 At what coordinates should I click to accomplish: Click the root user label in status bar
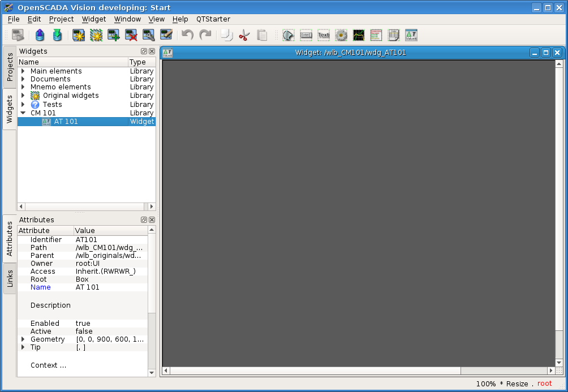[x=544, y=384]
